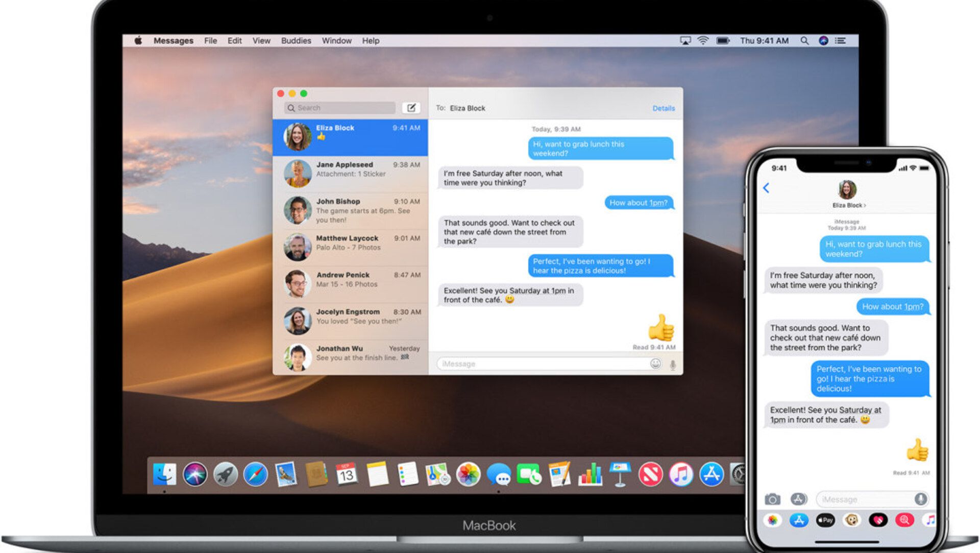Click the compose new message icon

[411, 108]
